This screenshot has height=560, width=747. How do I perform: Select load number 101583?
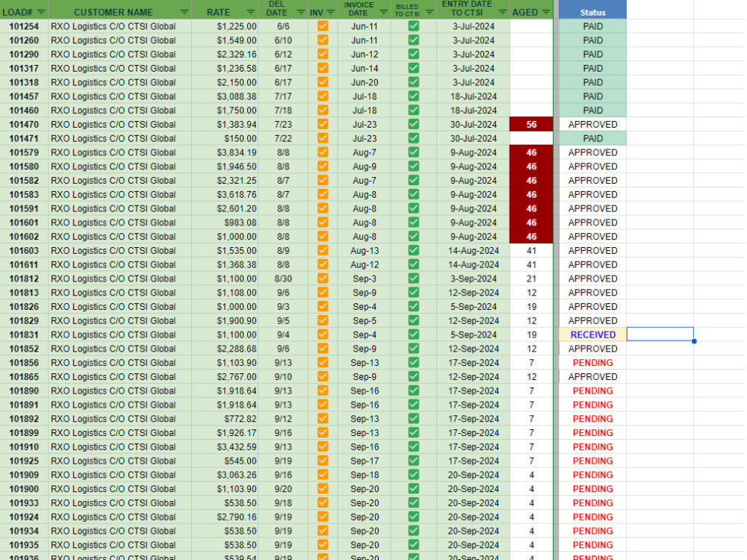[24, 194]
